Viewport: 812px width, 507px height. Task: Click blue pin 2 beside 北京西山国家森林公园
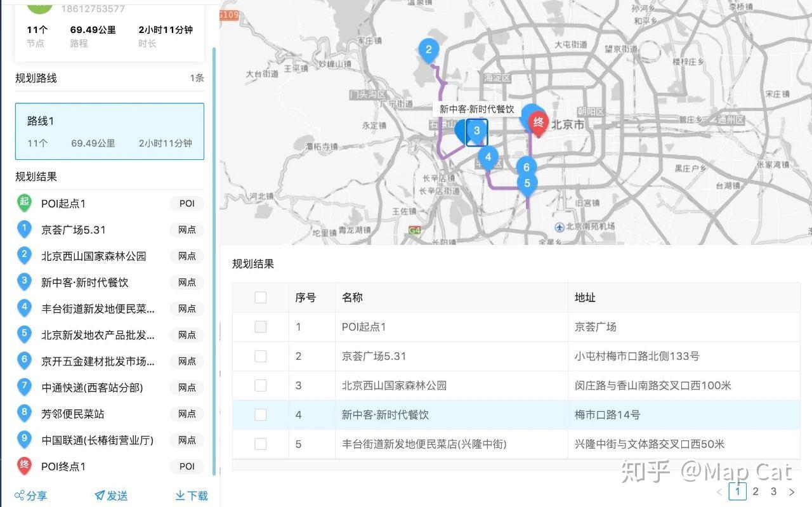[x=24, y=256]
